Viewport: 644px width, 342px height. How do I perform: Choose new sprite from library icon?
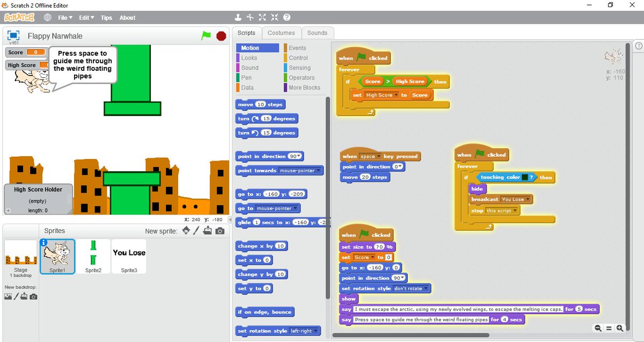coord(186,231)
